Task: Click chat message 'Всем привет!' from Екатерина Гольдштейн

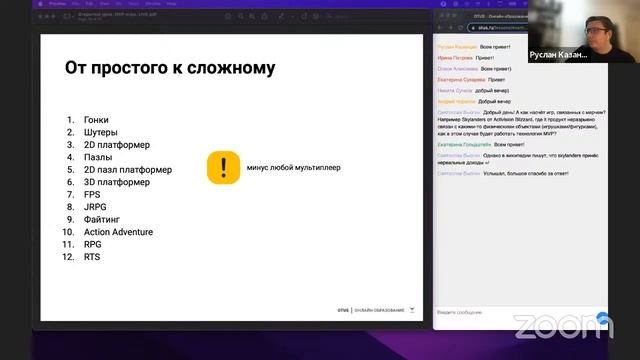Action: [x=509, y=144]
